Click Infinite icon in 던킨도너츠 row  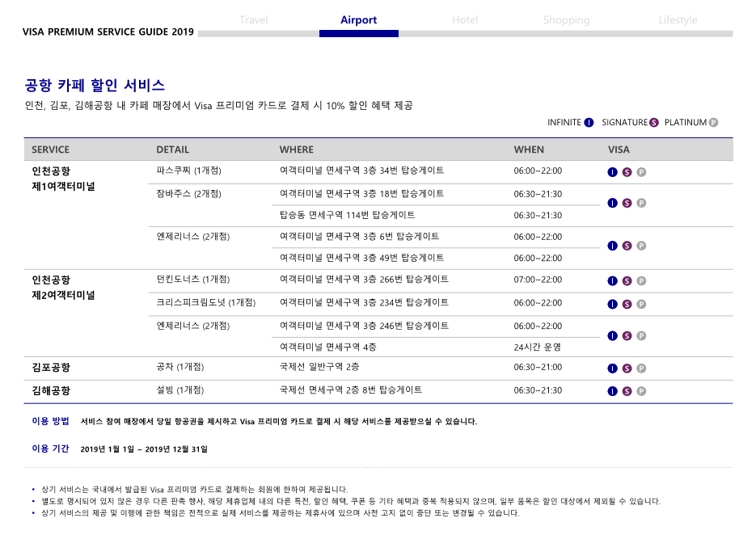pyautogui.click(x=612, y=281)
